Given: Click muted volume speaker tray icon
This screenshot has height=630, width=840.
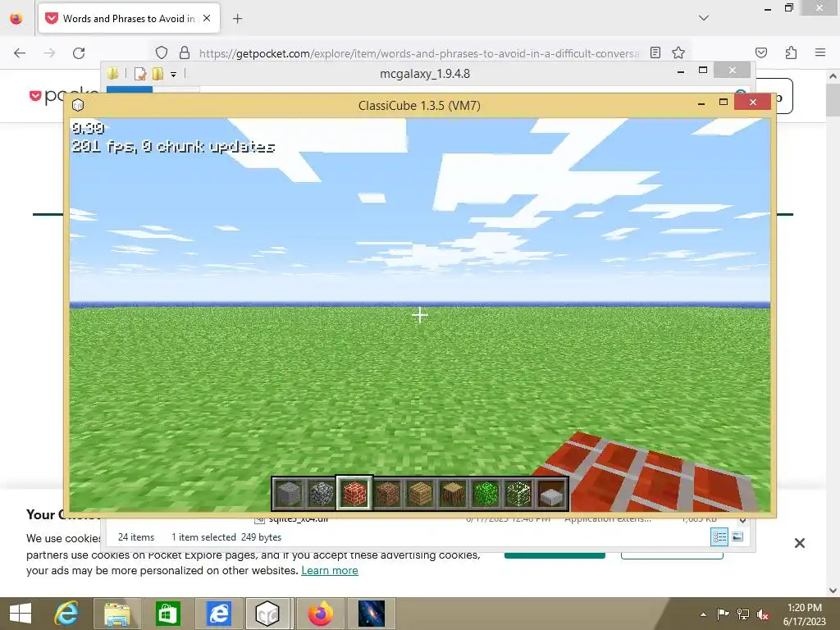Looking at the screenshot, I should point(763,614).
